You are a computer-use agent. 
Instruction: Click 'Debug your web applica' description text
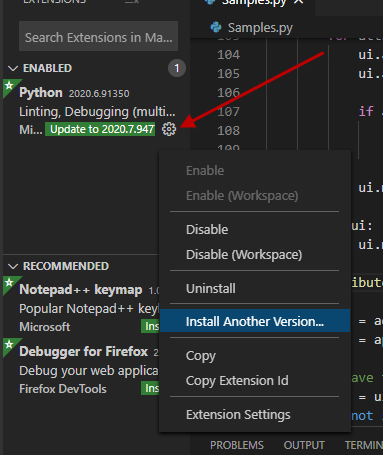pos(89,371)
